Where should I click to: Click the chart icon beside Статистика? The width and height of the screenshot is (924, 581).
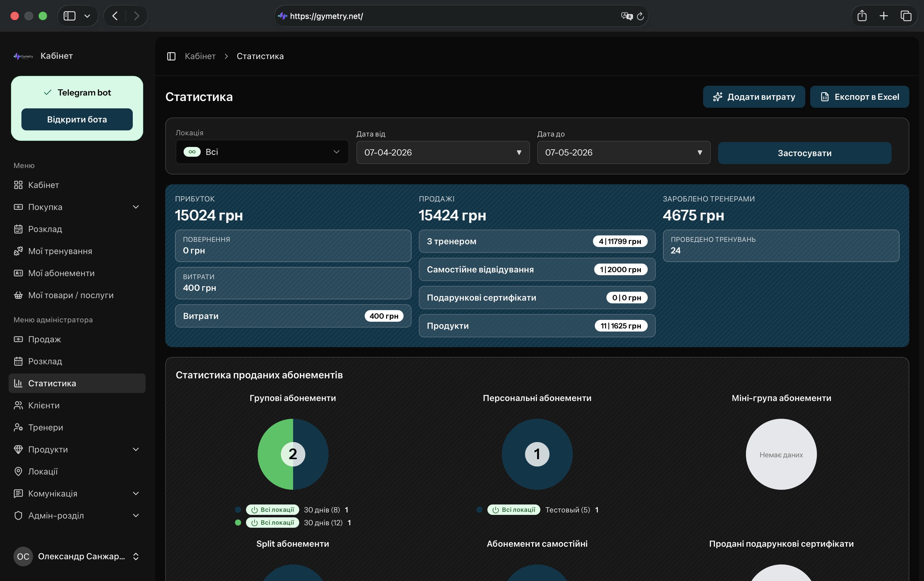click(18, 383)
